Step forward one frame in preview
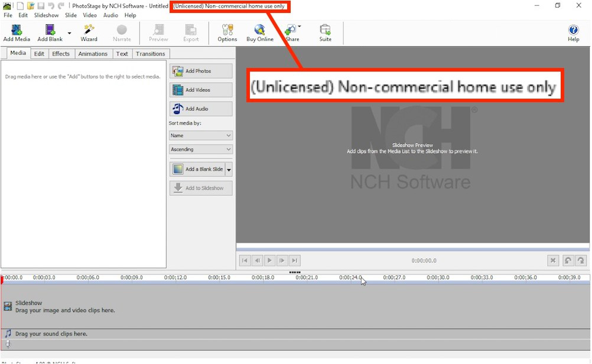Screen dimensions: 592x364 point(282,260)
